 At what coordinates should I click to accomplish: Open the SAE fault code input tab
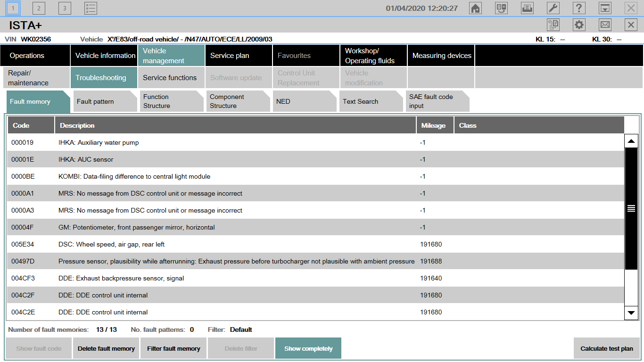pos(438,101)
